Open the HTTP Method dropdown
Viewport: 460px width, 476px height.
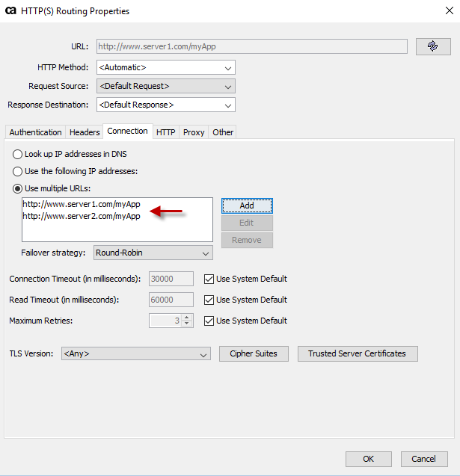tap(166, 67)
